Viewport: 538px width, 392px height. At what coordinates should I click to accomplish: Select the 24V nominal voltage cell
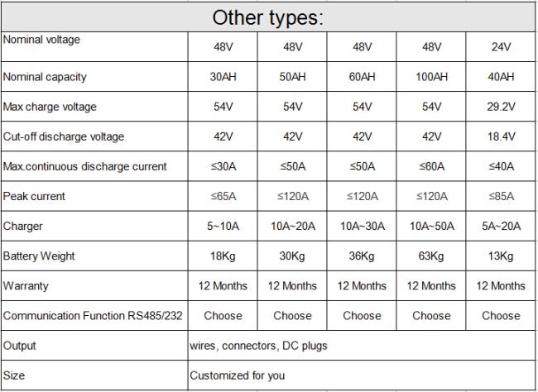point(501,47)
